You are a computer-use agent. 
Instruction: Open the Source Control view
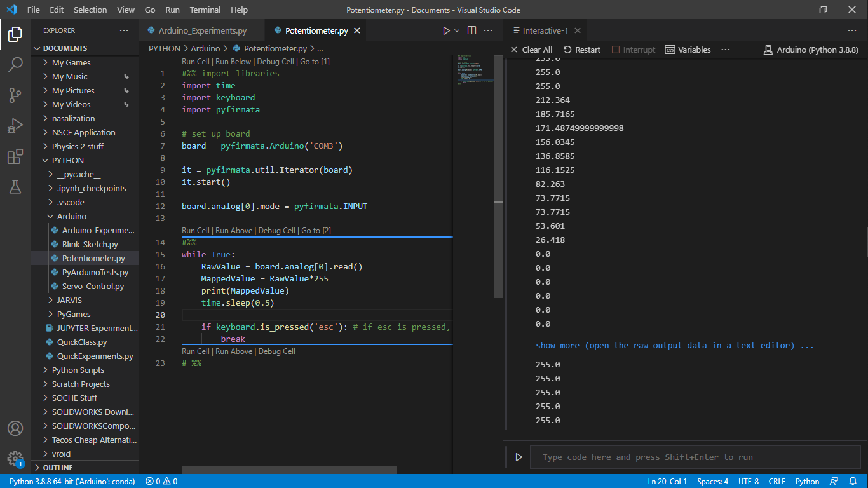tap(15, 95)
